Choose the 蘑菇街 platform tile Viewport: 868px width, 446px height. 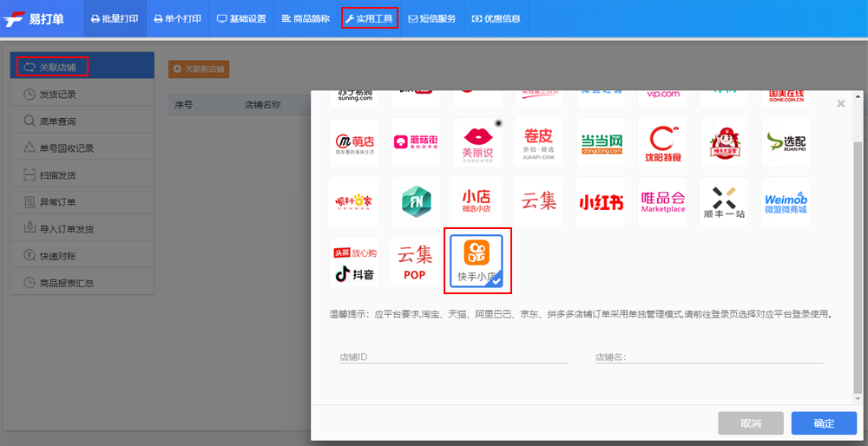415,142
